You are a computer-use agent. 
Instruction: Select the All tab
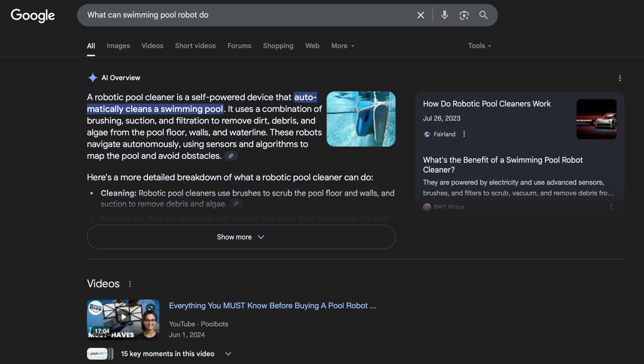click(x=91, y=46)
